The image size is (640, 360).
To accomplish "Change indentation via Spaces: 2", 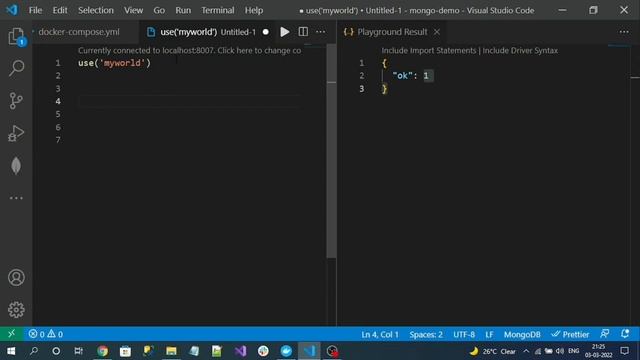I will pyautogui.click(x=426, y=334).
